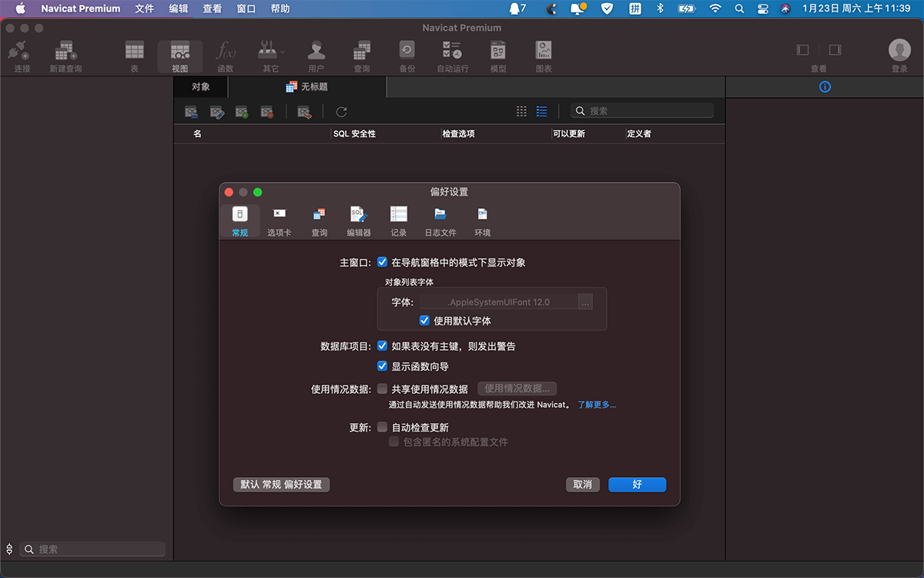Switch to grid icon view mode
The width and height of the screenshot is (924, 578).
pos(521,112)
